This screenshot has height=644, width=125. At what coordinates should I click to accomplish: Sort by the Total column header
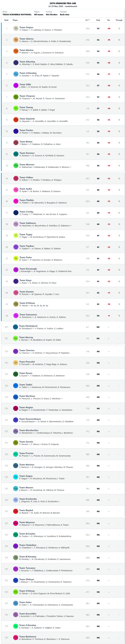pos(98,20)
